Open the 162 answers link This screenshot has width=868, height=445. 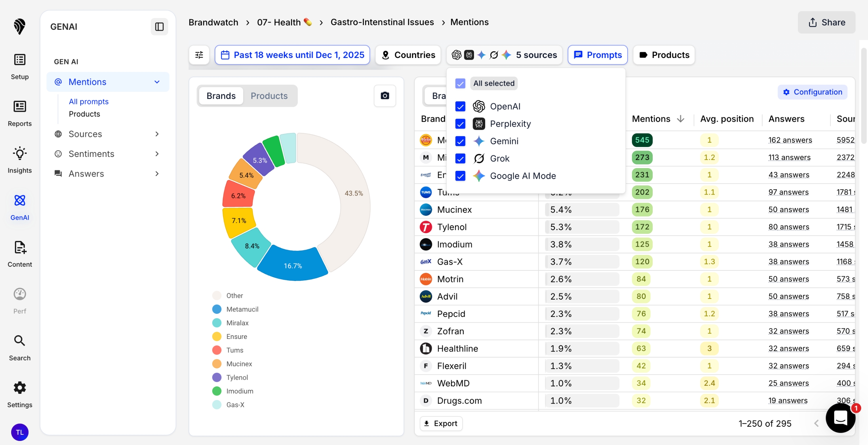pos(790,140)
